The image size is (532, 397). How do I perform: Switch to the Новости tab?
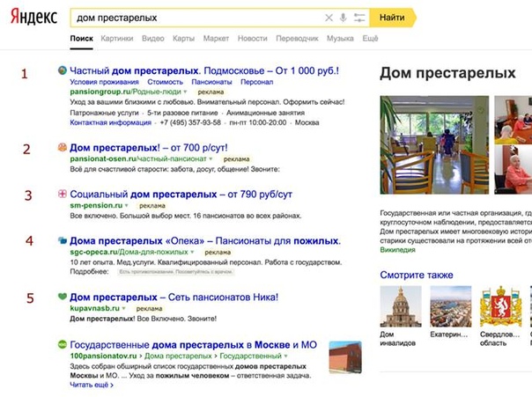tap(253, 39)
